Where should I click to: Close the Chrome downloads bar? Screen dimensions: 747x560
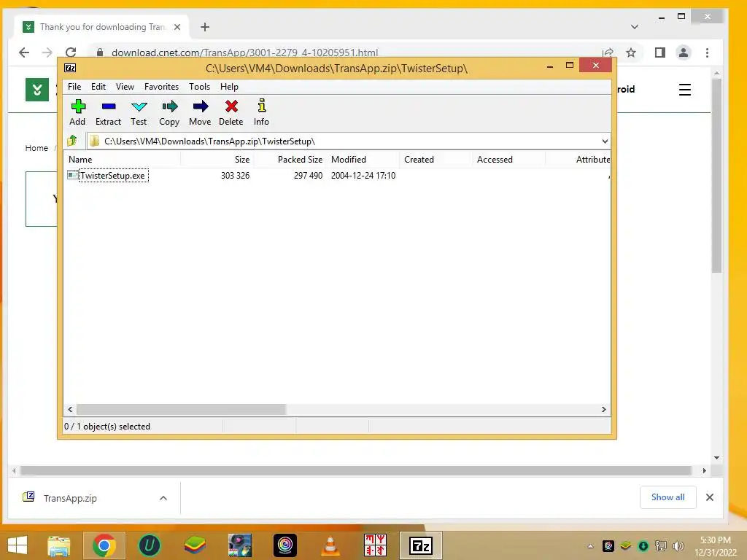tap(709, 497)
